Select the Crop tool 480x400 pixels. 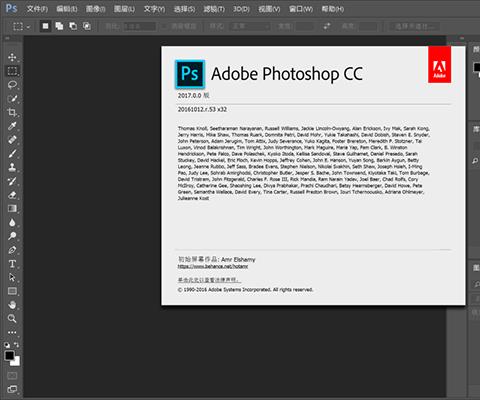pyautogui.click(x=12, y=112)
